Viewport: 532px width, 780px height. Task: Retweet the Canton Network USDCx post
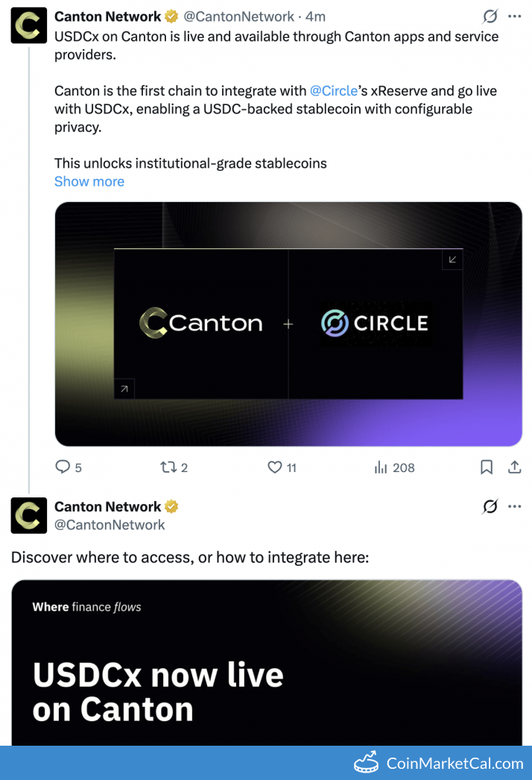[x=168, y=468]
